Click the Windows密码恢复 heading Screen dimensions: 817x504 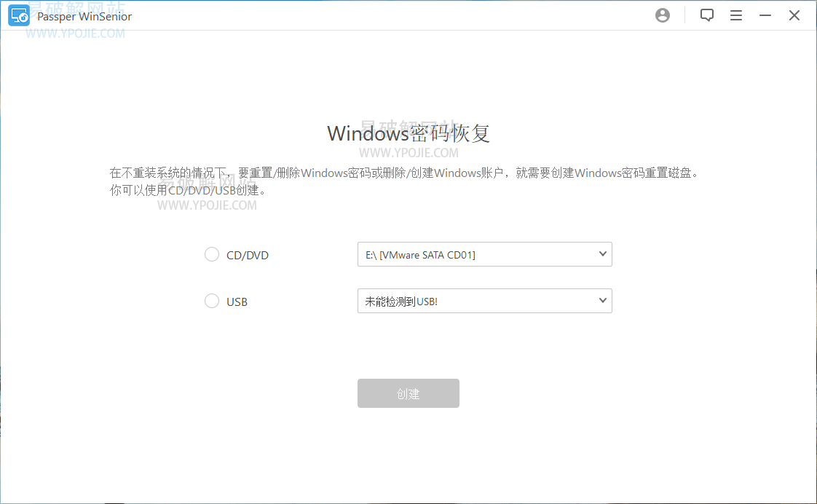(408, 133)
